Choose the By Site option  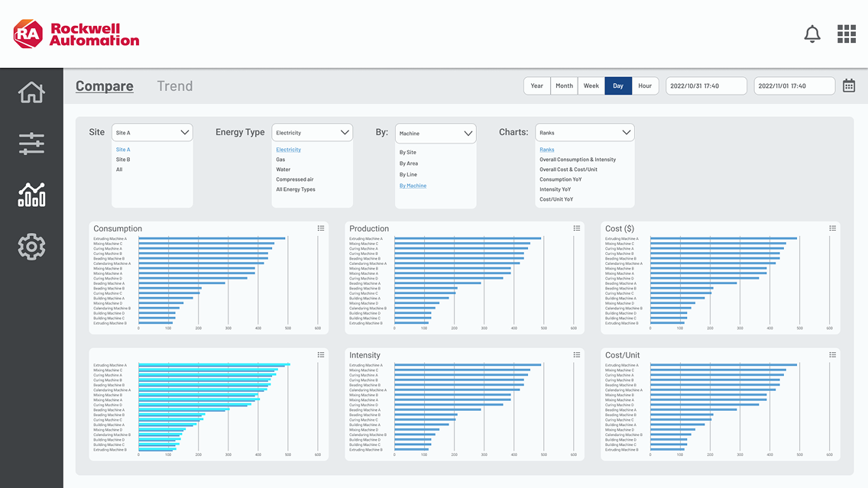pyautogui.click(x=408, y=152)
